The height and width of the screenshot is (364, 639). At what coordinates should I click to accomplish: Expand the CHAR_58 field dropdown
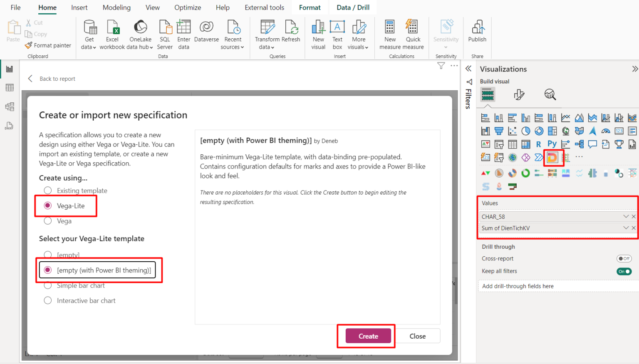click(x=626, y=216)
